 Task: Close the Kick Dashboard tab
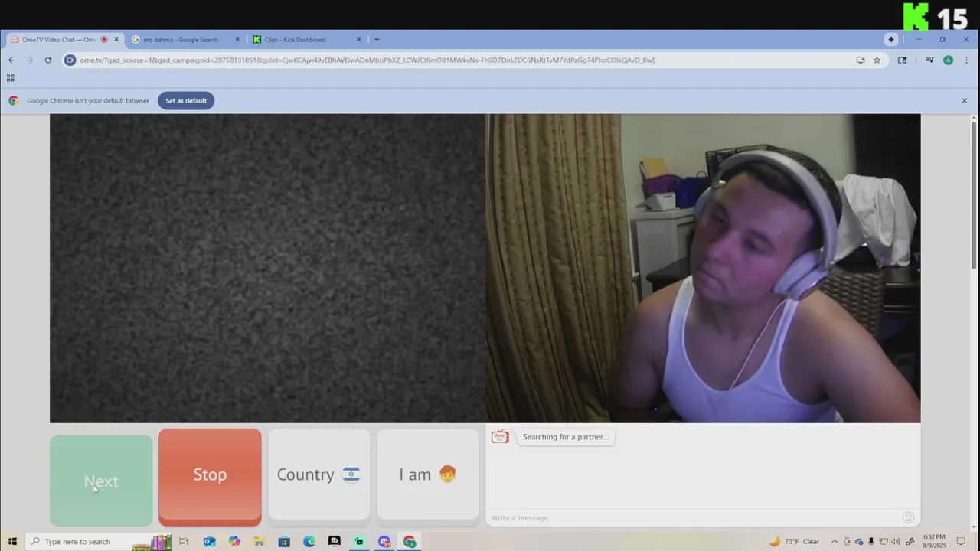click(x=358, y=40)
